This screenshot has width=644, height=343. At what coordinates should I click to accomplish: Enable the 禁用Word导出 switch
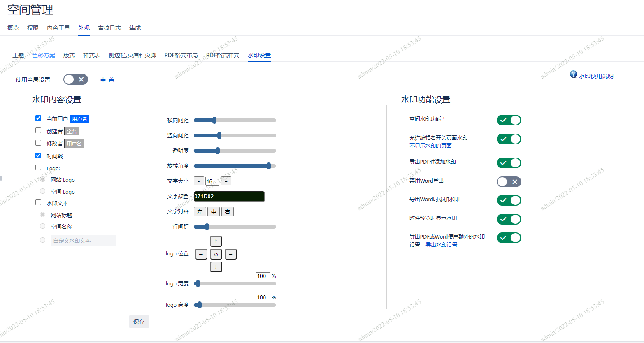click(x=509, y=182)
